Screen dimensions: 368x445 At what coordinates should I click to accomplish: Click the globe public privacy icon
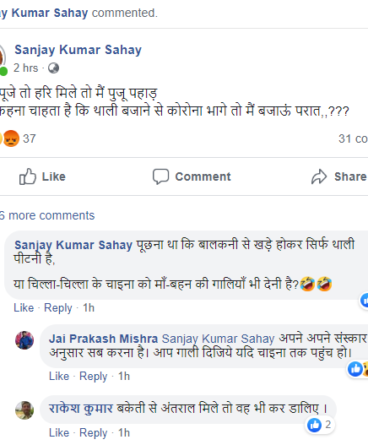53,68
